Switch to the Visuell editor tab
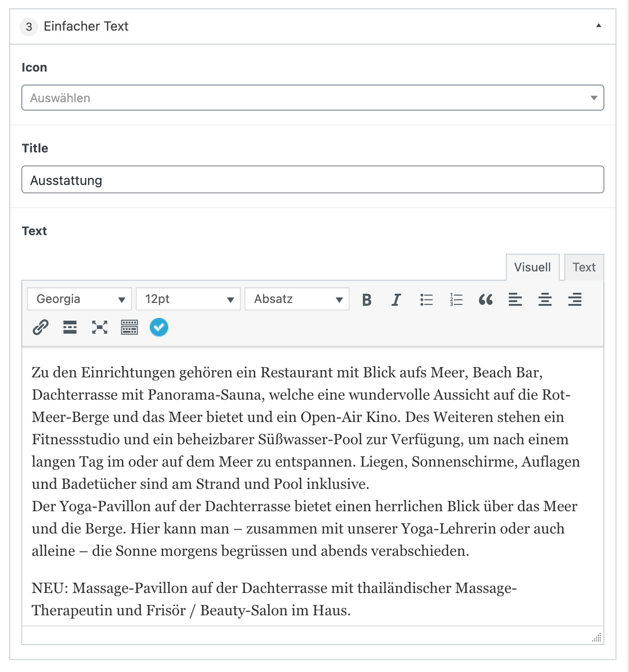 [532, 267]
